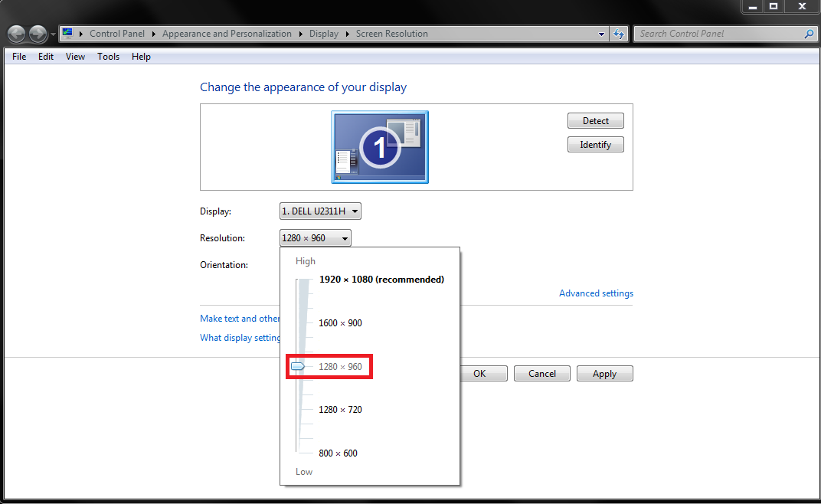Open the Tools menu

[x=108, y=57]
